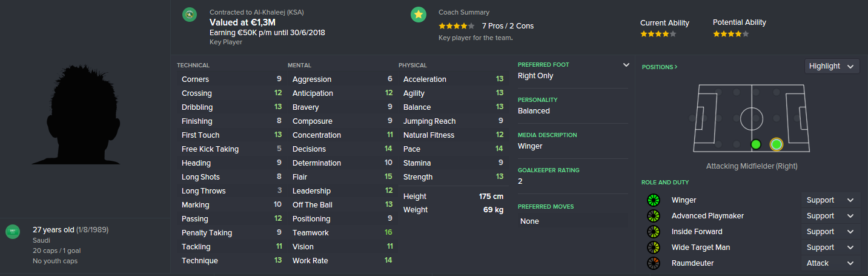The image size is (868, 276).
Task: Select the right attacking midfielder pitch position
Action: pos(777,144)
